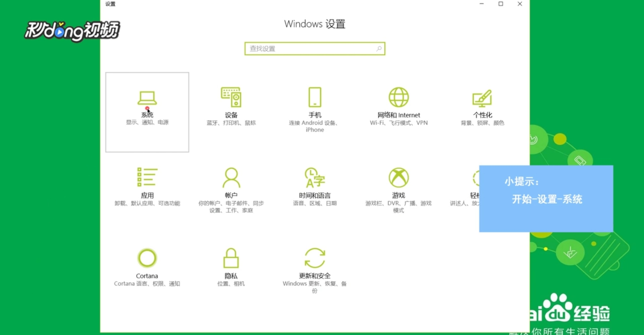Minimize the 设置 window
Image resolution: width=644 pixels, height=335 pixels.
(x=481, y=4)
